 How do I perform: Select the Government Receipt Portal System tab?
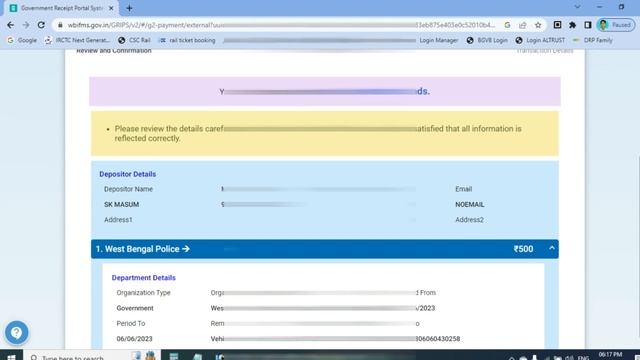pos(61,8)
